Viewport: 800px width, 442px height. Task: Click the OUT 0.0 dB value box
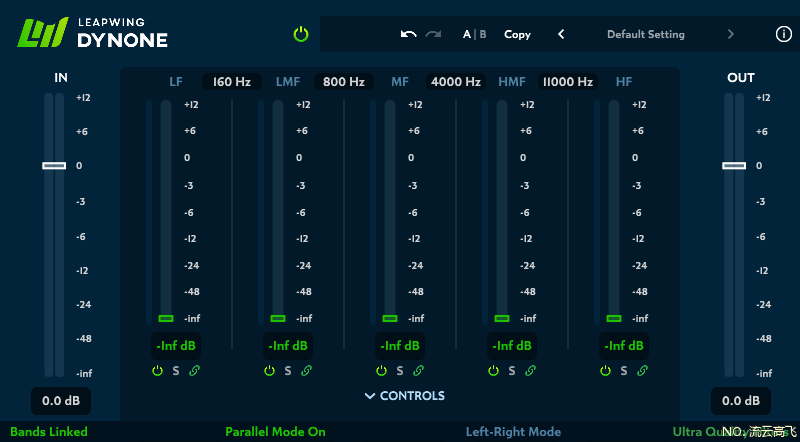click(741, 401)
